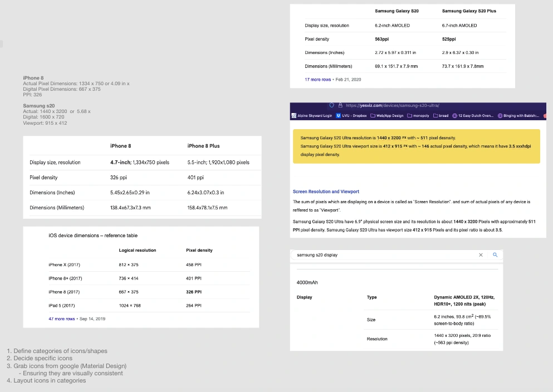This screenshot has width=553, height=392.
Task: Click the 'iPhone X (2017)' row label
Action: click(64, 264)
